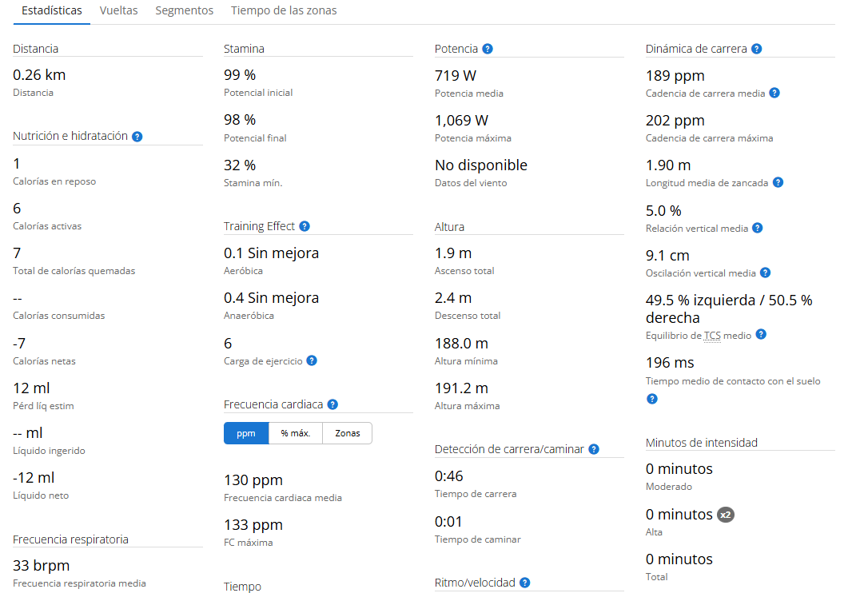
Task: Switch heart rate display to % máx.
Action: (295, 433)
